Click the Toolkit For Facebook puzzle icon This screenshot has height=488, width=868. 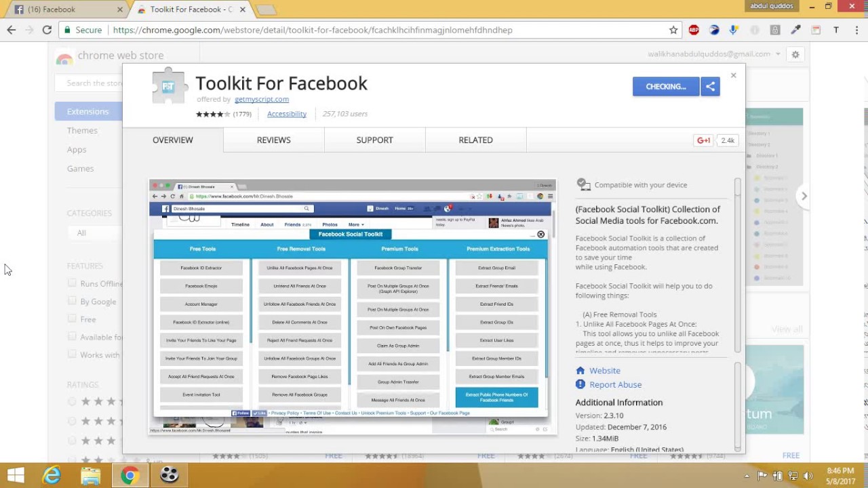click(169, 86)
